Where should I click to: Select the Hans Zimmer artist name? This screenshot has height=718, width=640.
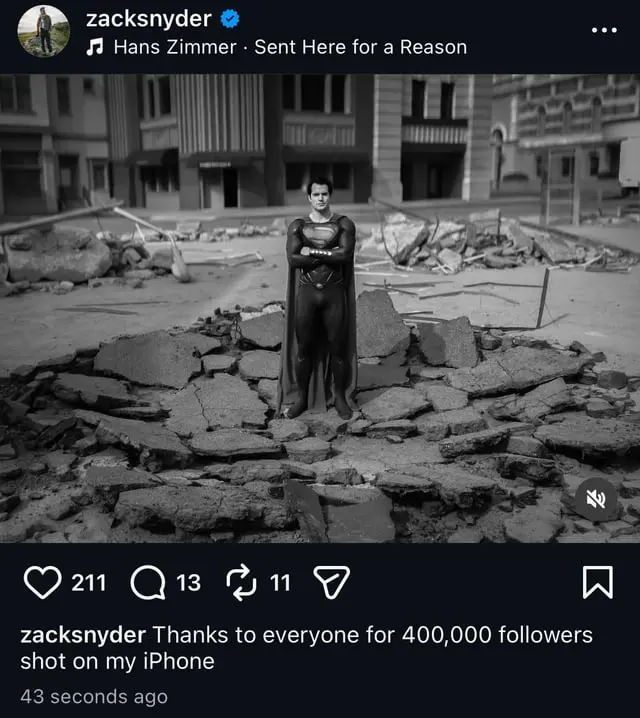pos(175,46)
